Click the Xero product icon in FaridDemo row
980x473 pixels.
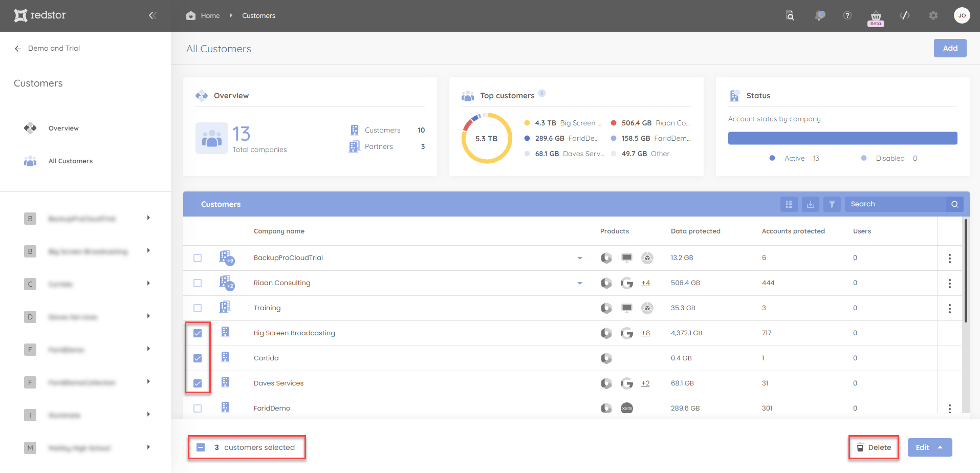click(x=627, y=408)
